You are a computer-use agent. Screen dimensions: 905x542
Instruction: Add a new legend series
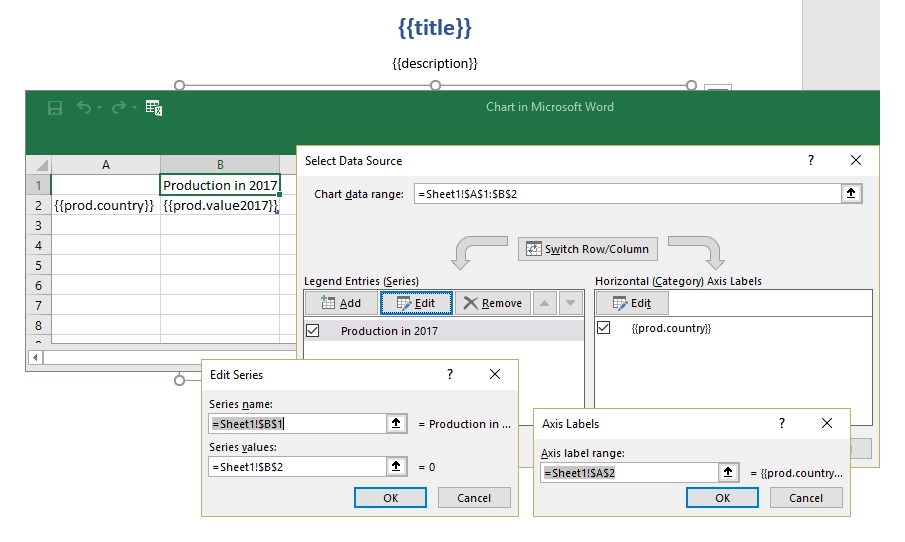pos(341,303)
